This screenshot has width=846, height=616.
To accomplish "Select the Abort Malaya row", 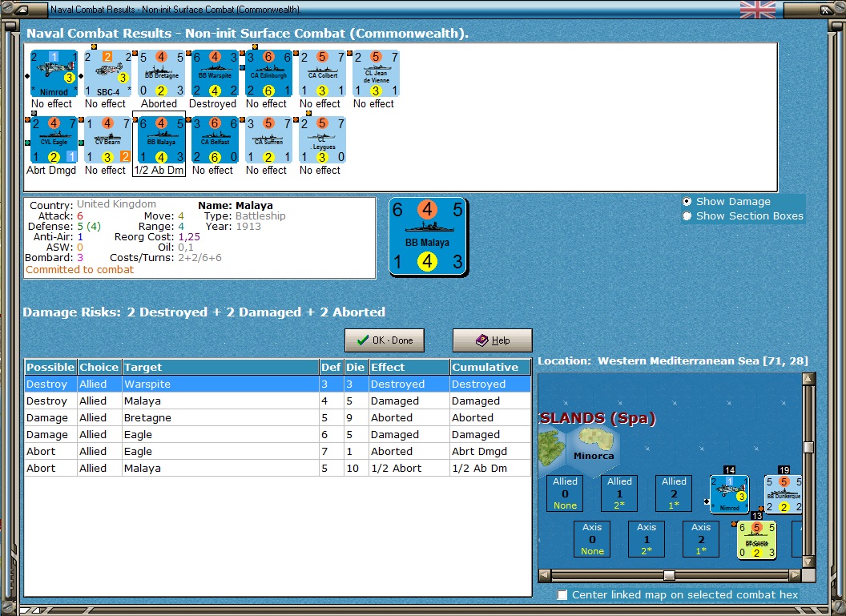I will (278, 468).
